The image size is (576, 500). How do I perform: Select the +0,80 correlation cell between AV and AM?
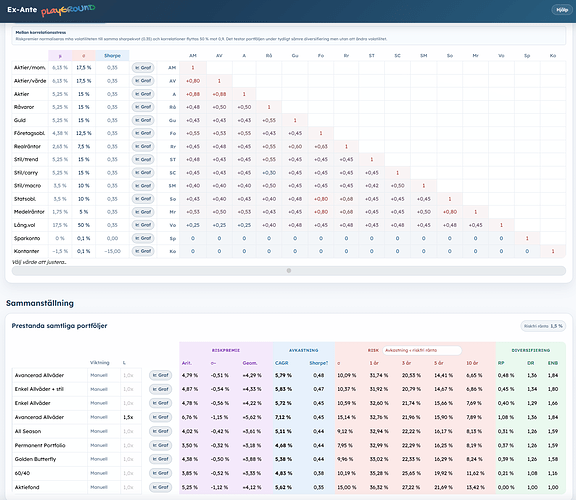pyautogui.click(x=193, y=81)
